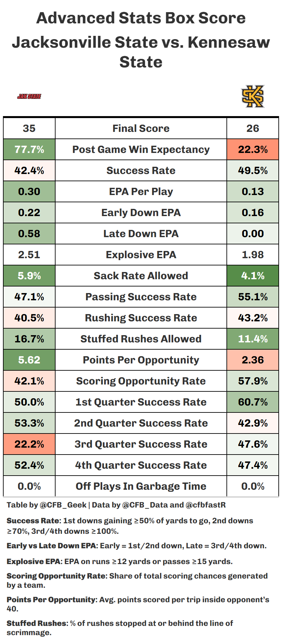Screen dimensions: 282x644
Task: Click the 0.58 Late Down EPA cell
Action: pos(29,234)
